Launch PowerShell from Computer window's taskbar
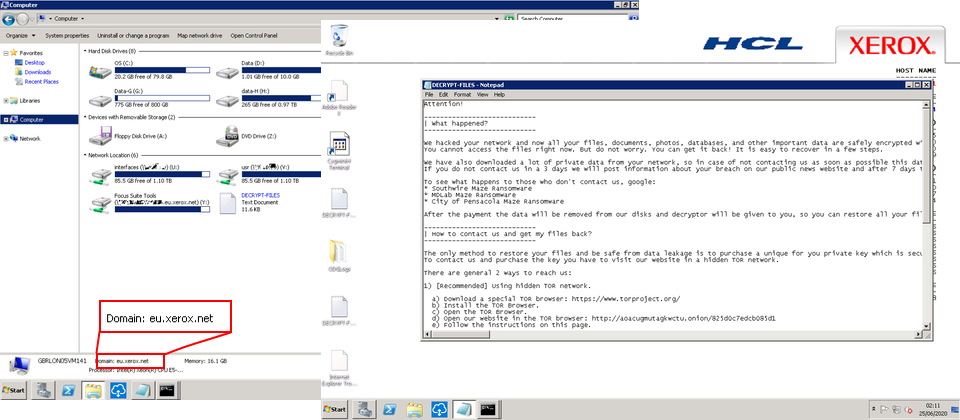 coord(69,390)
